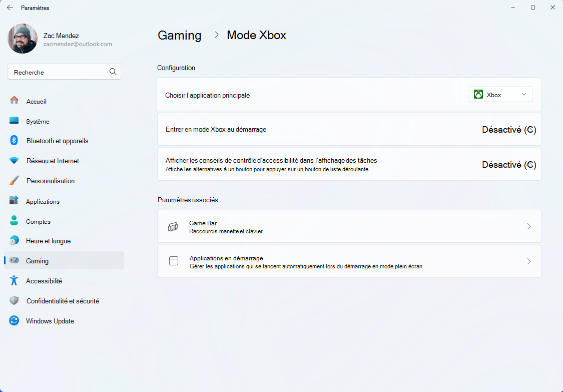Click Zac Mendez profile picture
The height and width of the screenshot is (392, 563).
(x=22, y=39)
